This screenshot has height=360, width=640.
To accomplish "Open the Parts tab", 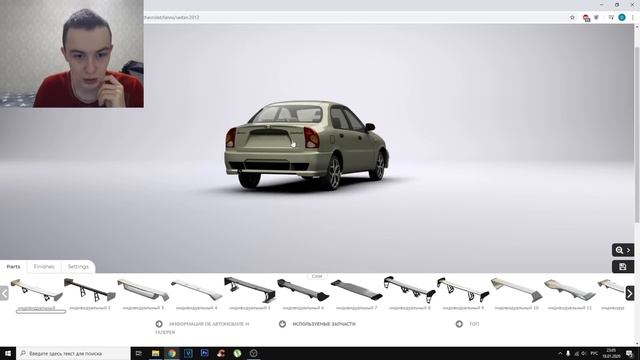I will coord(13,267).
